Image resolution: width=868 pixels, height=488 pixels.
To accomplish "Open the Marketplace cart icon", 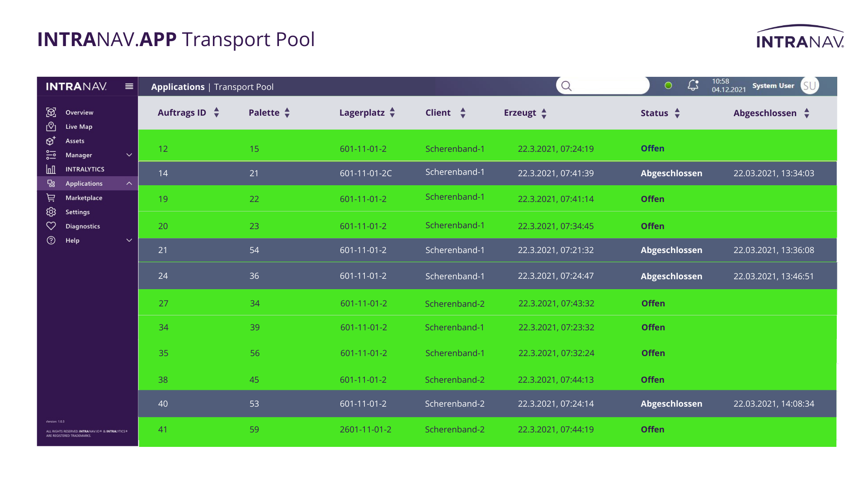I will click(51, 197).
